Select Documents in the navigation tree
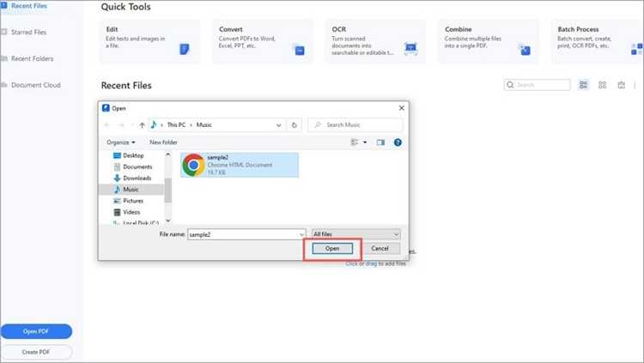The image size is (644, 363). click(x=132, y=166)
